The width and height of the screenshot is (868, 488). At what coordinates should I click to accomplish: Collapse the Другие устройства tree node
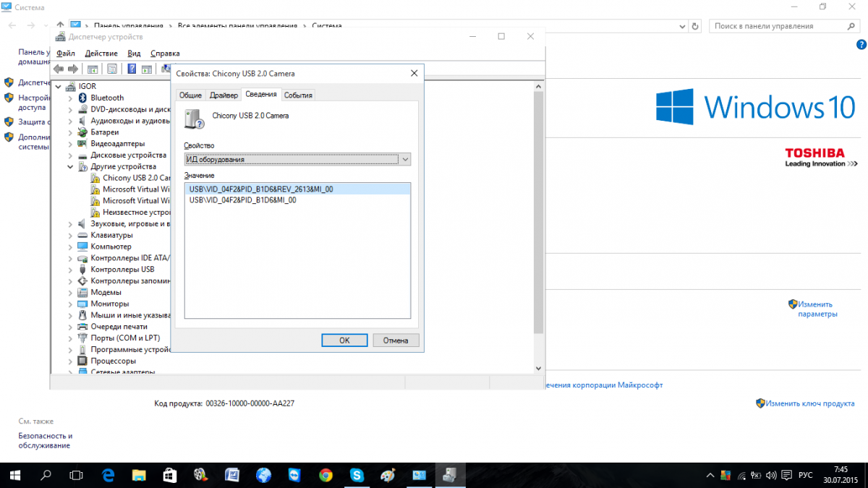coord(70,166)
